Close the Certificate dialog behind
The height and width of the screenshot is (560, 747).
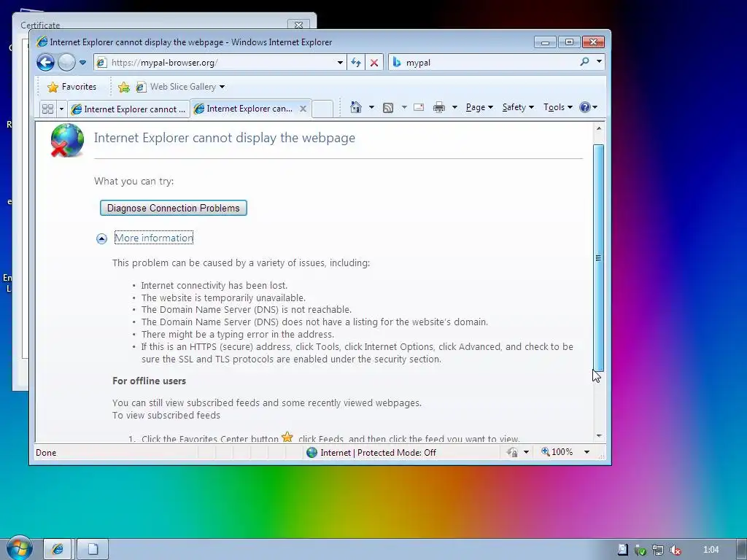click(x=298, y=25)
